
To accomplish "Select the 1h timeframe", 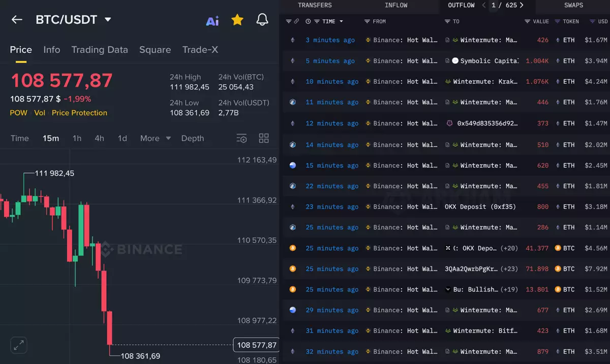I will coord(77,138).
